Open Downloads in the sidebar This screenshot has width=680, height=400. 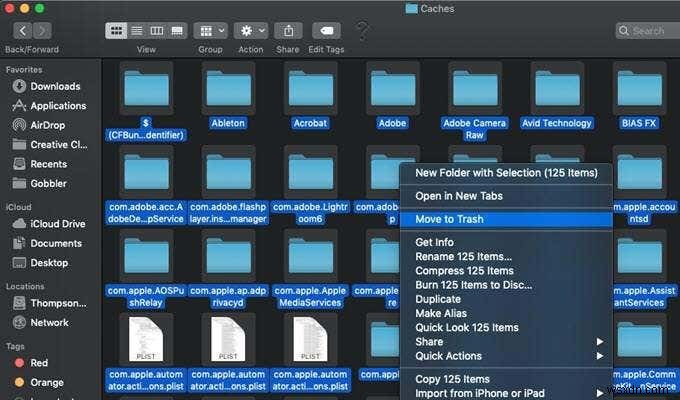54,86
